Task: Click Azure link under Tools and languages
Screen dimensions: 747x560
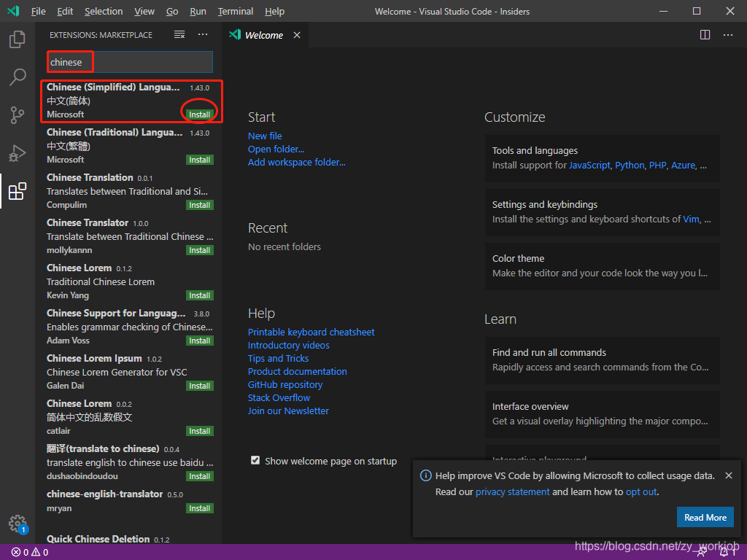Action: coord(683,166)
